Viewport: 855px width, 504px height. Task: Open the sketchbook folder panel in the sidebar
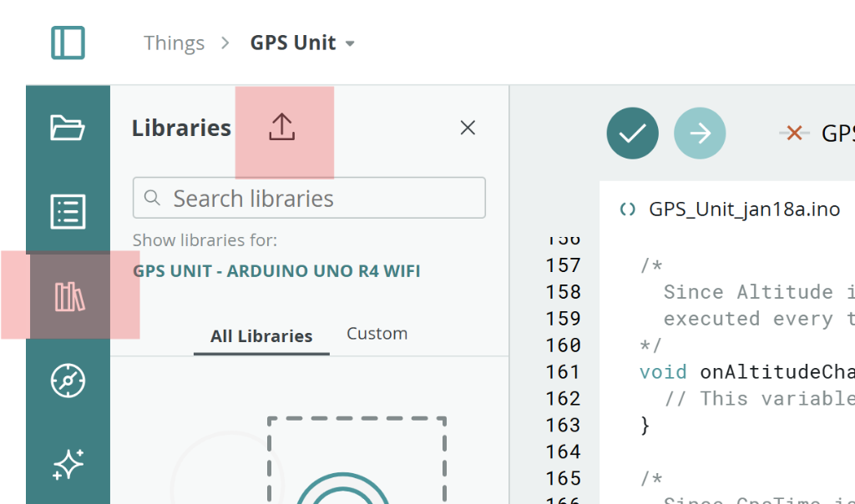pos(68,129)
